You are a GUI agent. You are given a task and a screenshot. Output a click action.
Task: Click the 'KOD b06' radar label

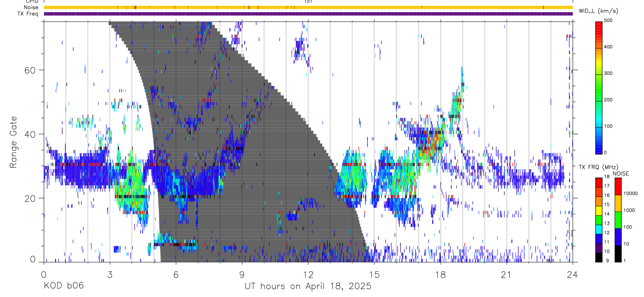[x=63, y=286]
